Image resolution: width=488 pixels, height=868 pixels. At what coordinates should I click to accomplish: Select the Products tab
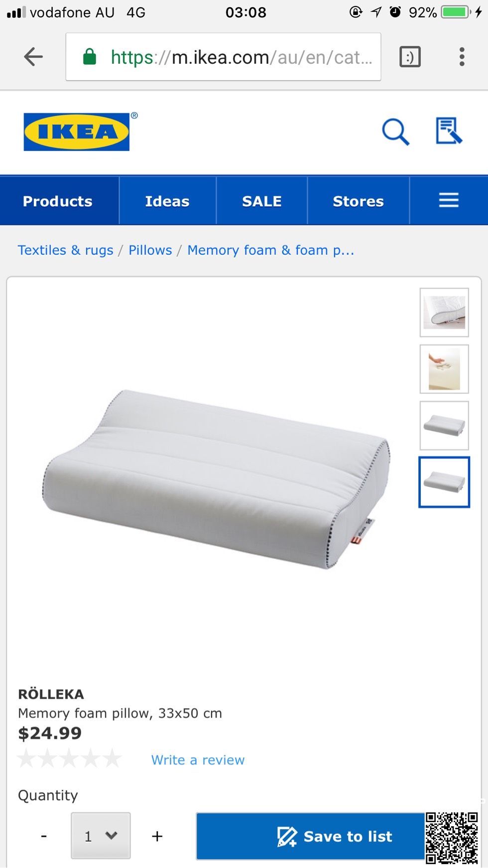point(58,201)
